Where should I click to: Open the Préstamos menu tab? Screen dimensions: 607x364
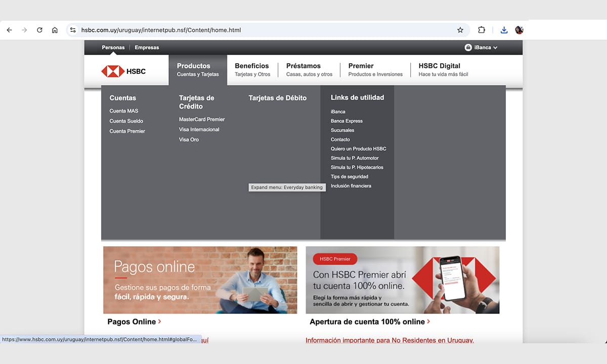309,70
